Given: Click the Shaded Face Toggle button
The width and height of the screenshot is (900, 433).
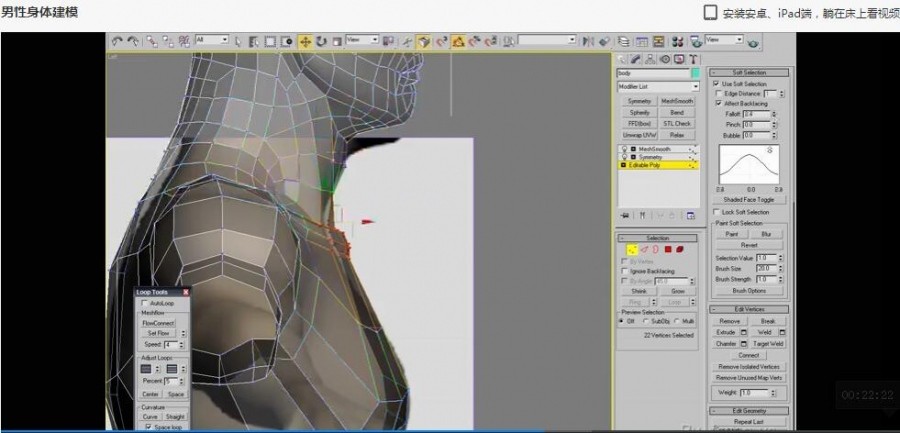Looking at the screenshot, I should point(749,200).
